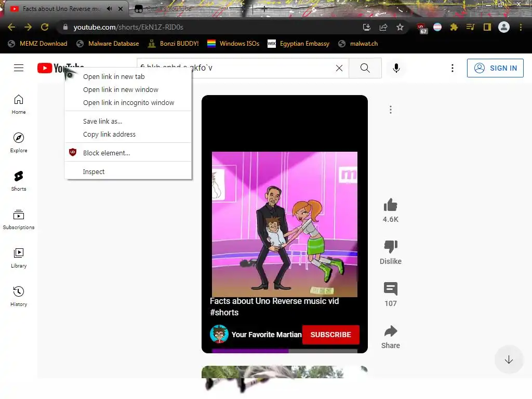Clear the search box with the X
532x399 pixels.
tap(339, 68)
